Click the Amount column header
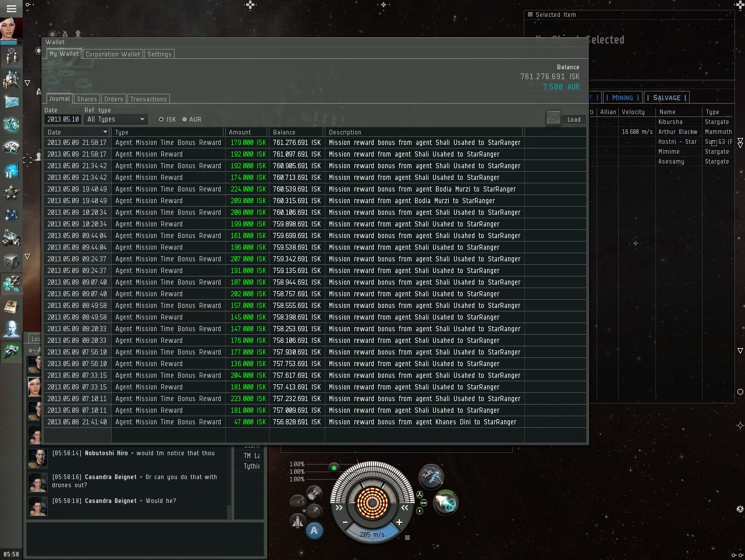The height and width of the screenshot is (560, 745). tap(247, 132)
